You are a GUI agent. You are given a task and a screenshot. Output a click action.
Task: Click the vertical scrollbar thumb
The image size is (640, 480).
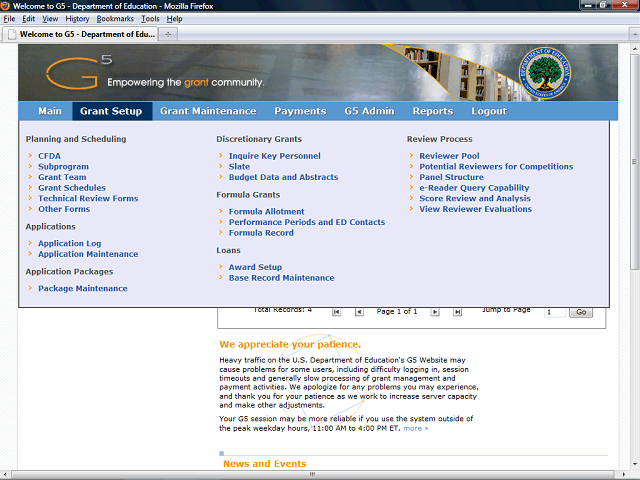pos(634,162)
